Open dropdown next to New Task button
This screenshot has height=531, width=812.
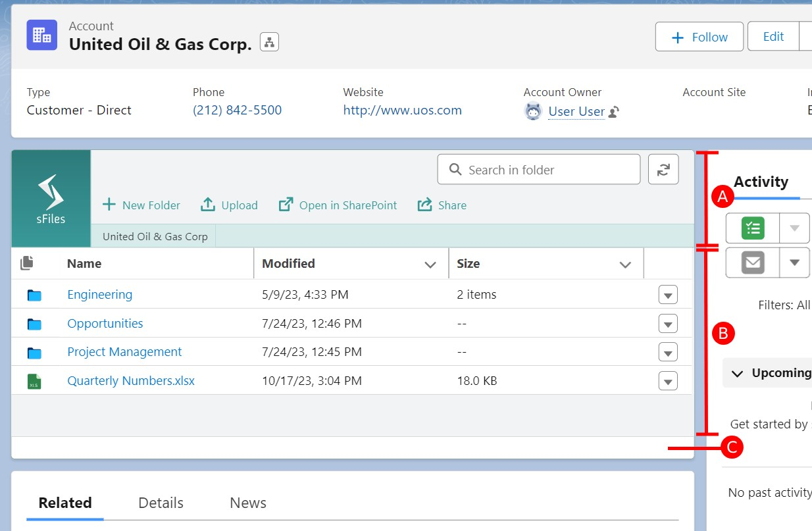[x=794, y=228]
